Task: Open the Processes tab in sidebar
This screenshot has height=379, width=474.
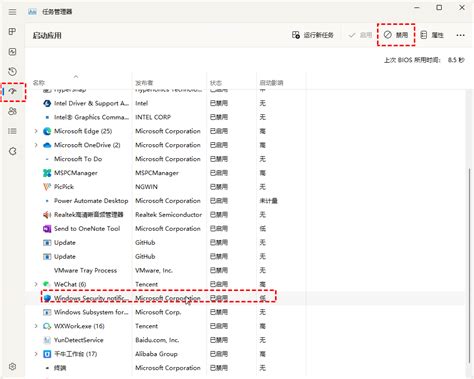Action: 12,32
